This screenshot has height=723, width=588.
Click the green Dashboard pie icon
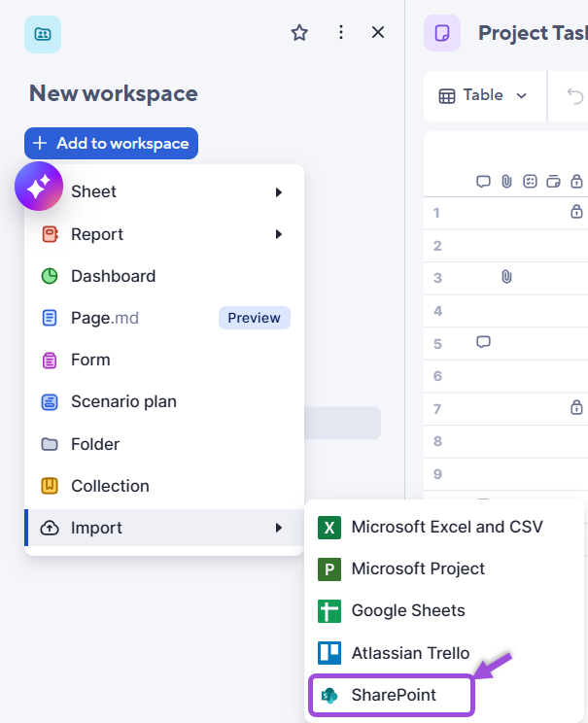click(x=50, y=276)
